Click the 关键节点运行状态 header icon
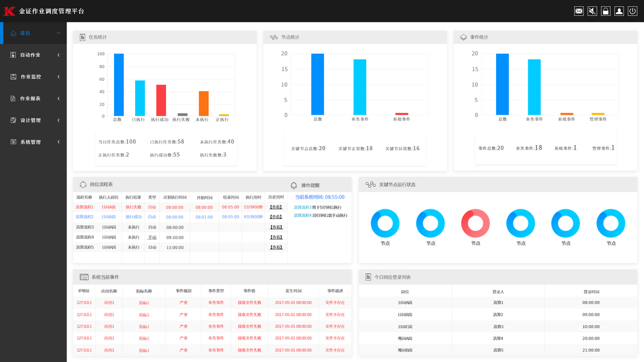This screenshot has height=362, width=644. [x=371, y=185]
